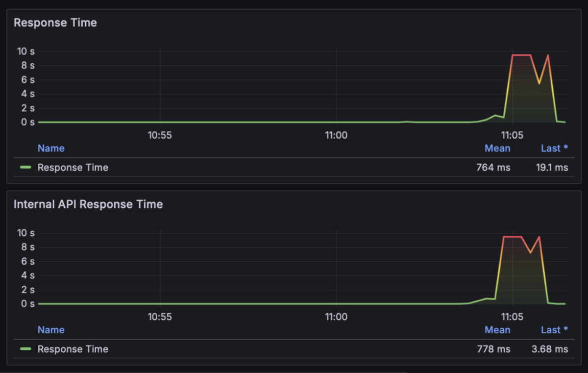Sort by Last * in Internal API panel legend

pyautogui.click(x=554, y=330)
